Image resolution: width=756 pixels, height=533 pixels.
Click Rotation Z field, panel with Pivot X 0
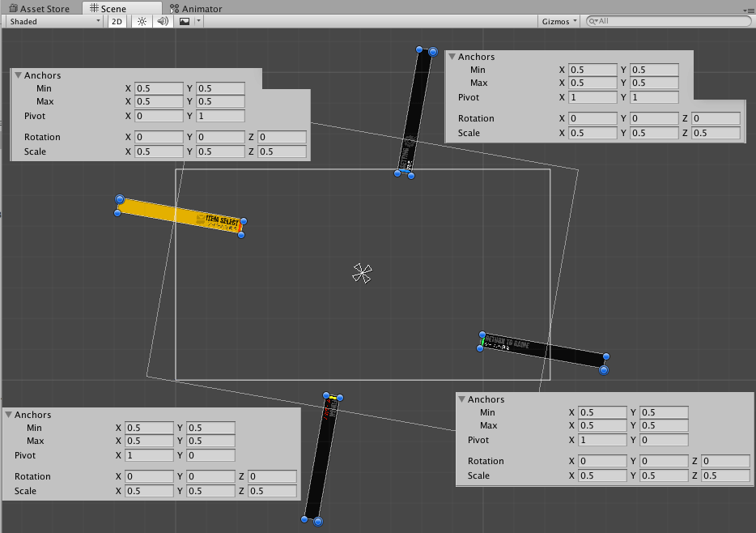[x=282, y=137]
